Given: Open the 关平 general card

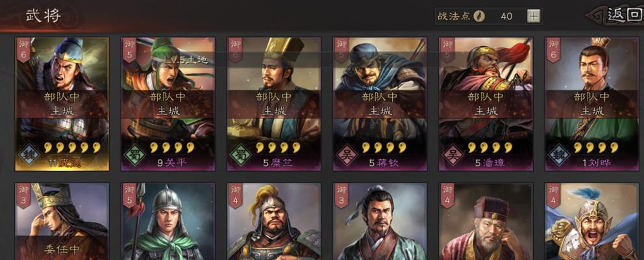Looking at the screenshot, I should click(x=168, y=104).
